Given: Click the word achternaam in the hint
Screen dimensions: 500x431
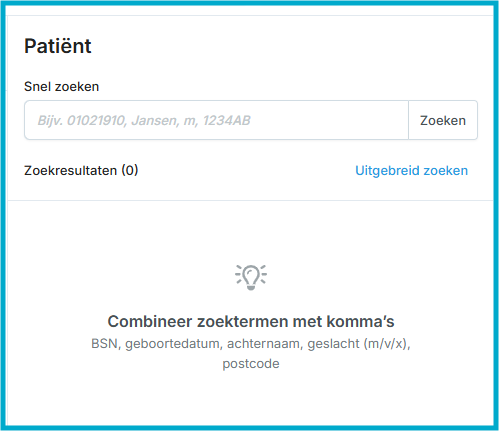Looking at the screenshot, I should coord(265,344).
